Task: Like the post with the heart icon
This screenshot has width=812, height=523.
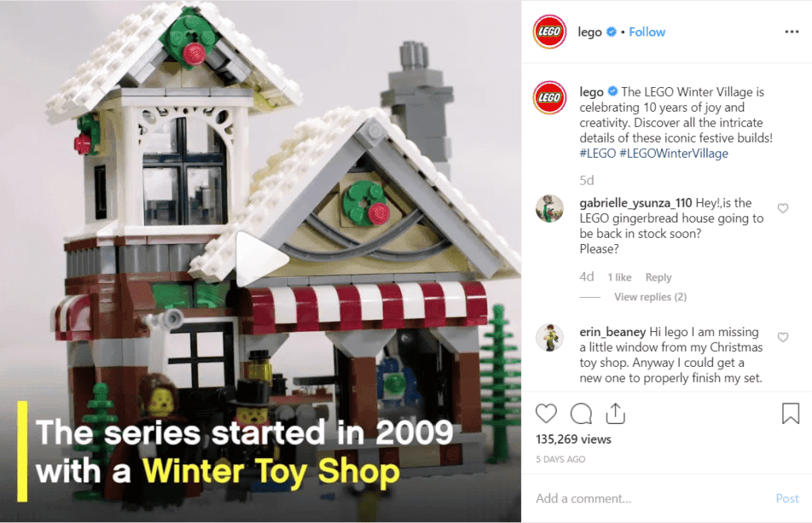Action: pos(546,414)
